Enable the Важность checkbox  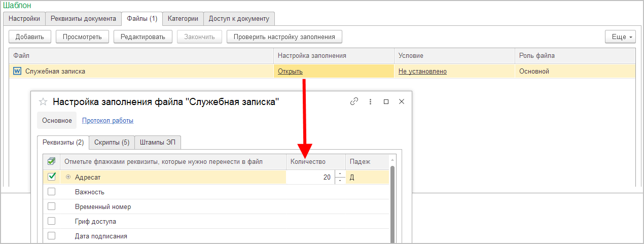(x=51, y=192)
